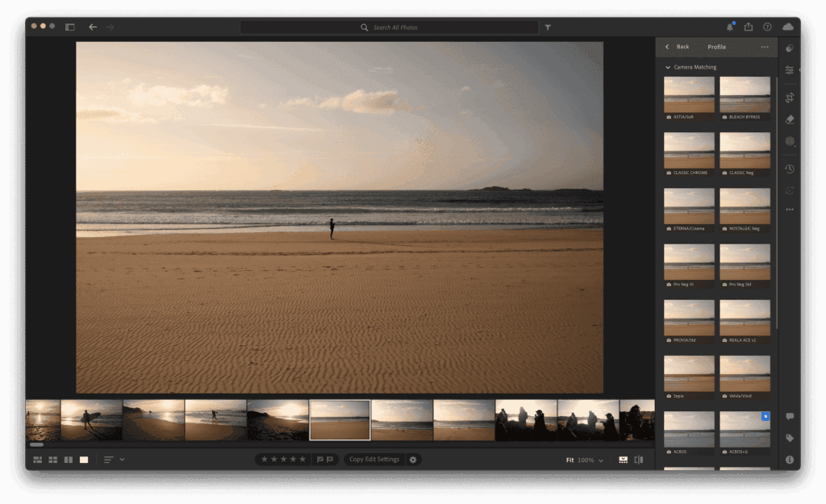Flag the photo as a pick

320,460
